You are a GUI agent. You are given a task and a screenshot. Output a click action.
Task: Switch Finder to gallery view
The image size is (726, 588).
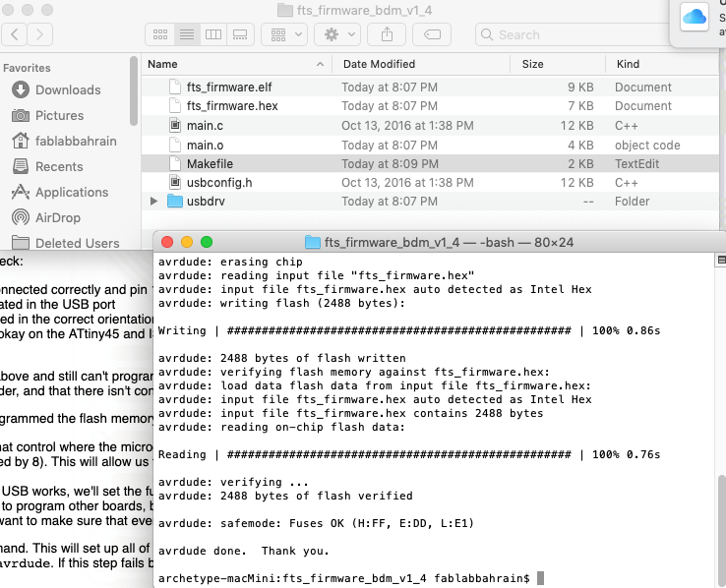tap(240, 34)
